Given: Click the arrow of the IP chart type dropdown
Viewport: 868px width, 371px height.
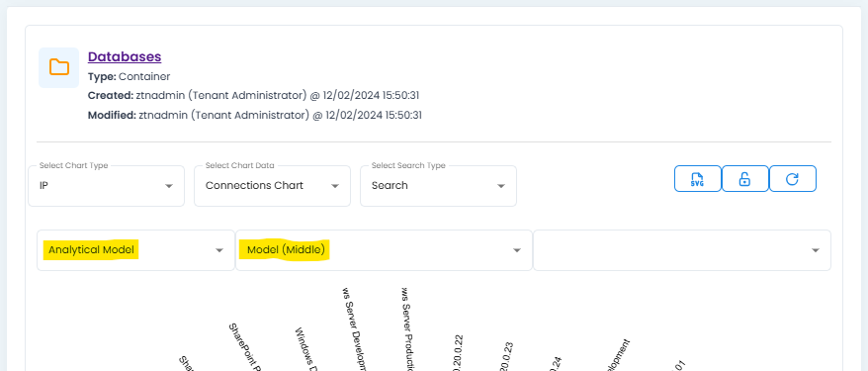Looking at the screenshot, I should 169,186.
